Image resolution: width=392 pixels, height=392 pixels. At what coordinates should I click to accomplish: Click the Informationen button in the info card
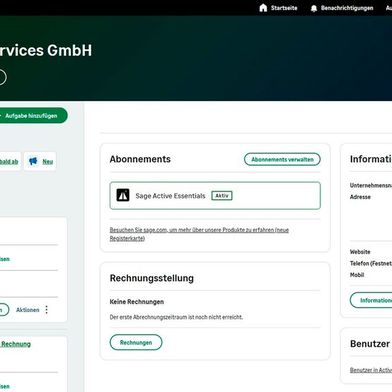click(x=371, y=300)
